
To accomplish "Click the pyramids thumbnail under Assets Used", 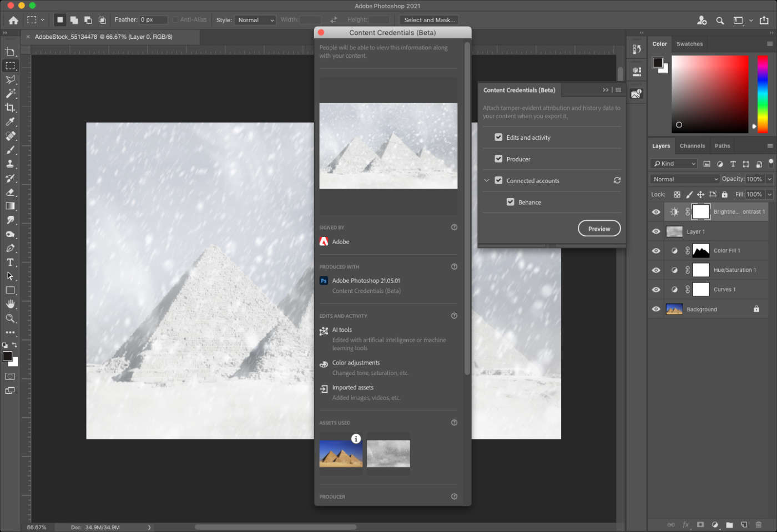I will tap(340, 453).
